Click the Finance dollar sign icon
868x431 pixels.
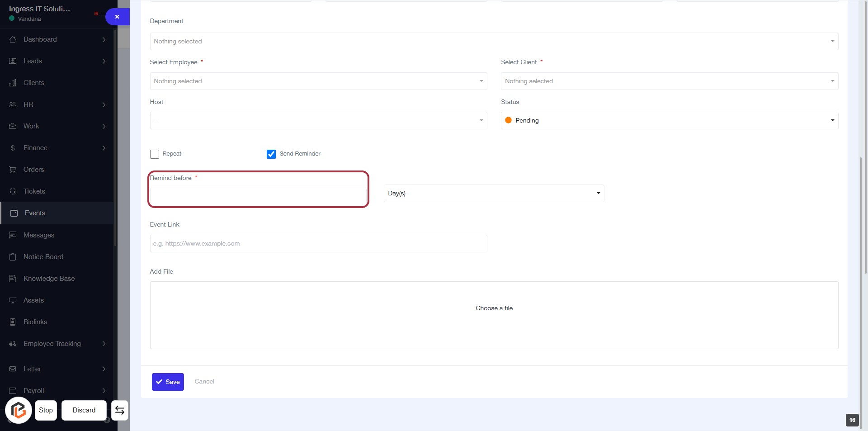(x=13, y=148)
